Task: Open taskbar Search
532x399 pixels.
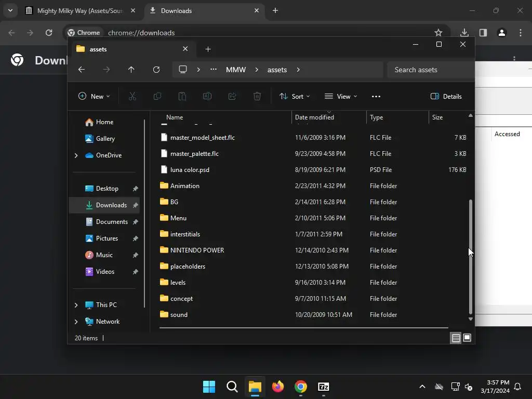Action: 232,387
